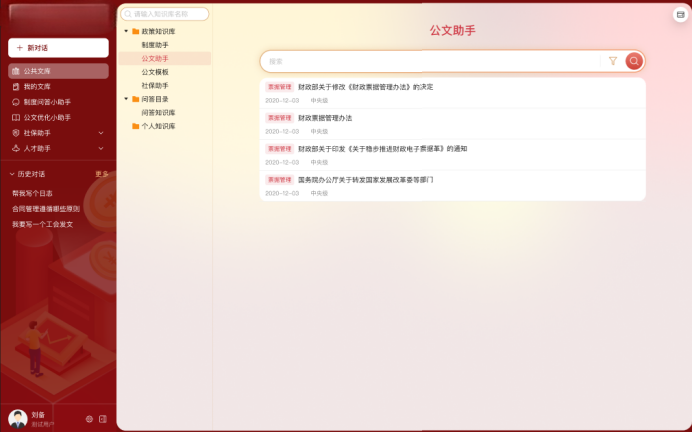Viewport: 692px width, 432px height.
Task: Click the logout icon beside the globe
Action: [x=103, y=419]
